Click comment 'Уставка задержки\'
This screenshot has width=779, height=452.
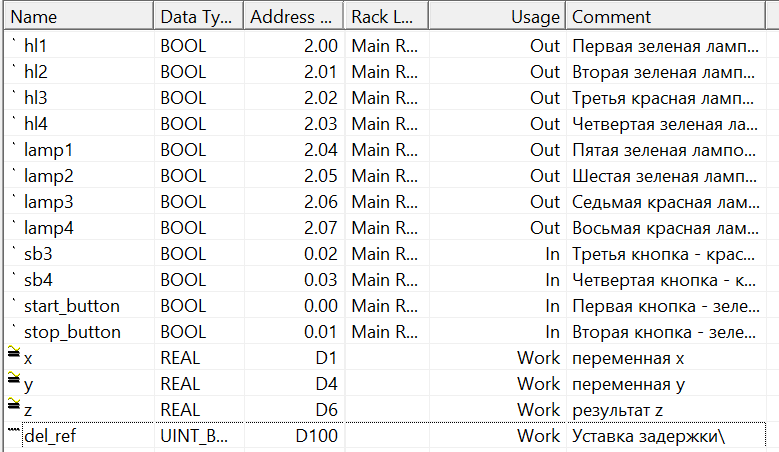point(648,436)
